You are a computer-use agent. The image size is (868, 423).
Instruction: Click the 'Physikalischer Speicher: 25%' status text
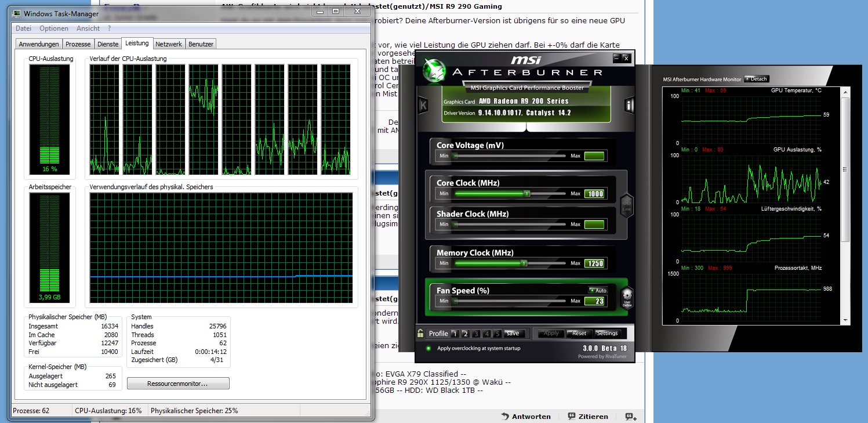[x=194, y=411]
